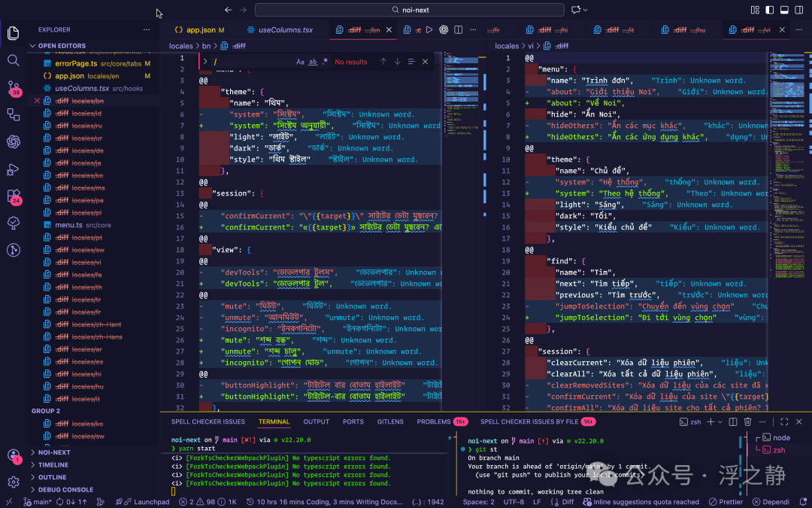Open Source Control view with 38 badge

14,87
